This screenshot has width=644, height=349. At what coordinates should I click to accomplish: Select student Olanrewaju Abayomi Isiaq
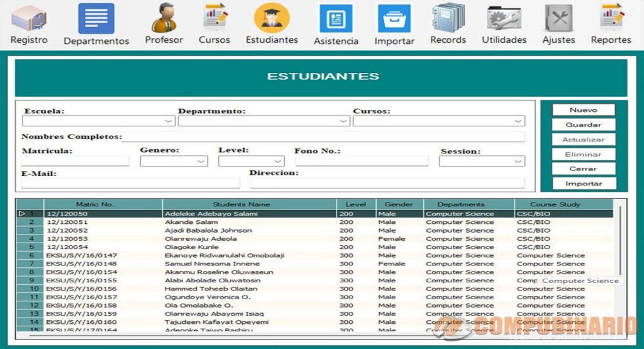pos(249,314)
